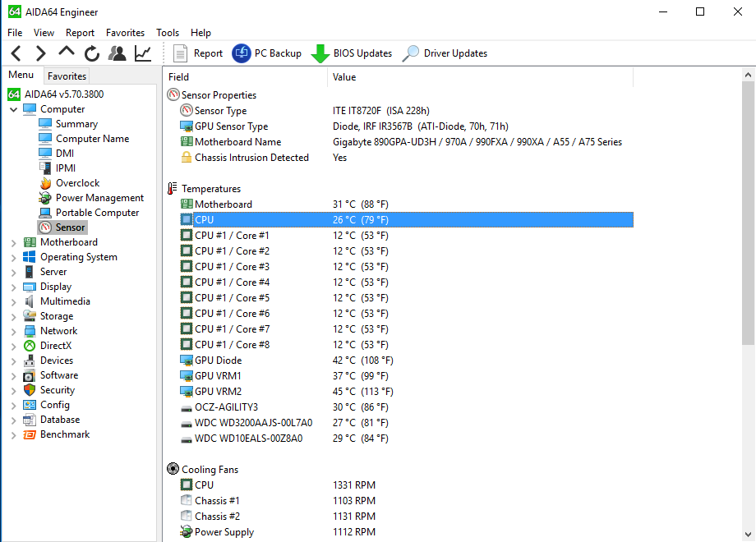
Task: Click the Value column header
Action: (x=480, y=77)
